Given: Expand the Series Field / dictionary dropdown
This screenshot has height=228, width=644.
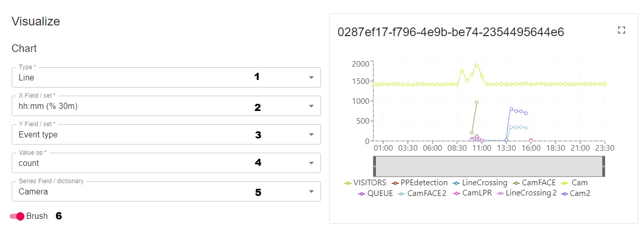Looking at the screenshot, I should tap(311, 192).
